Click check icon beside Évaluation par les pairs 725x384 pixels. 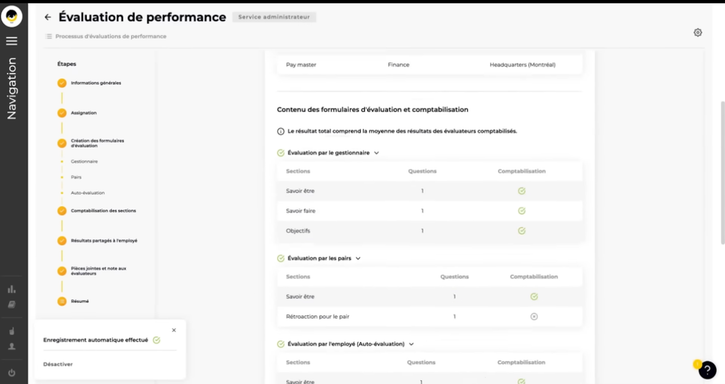(281, 258)
